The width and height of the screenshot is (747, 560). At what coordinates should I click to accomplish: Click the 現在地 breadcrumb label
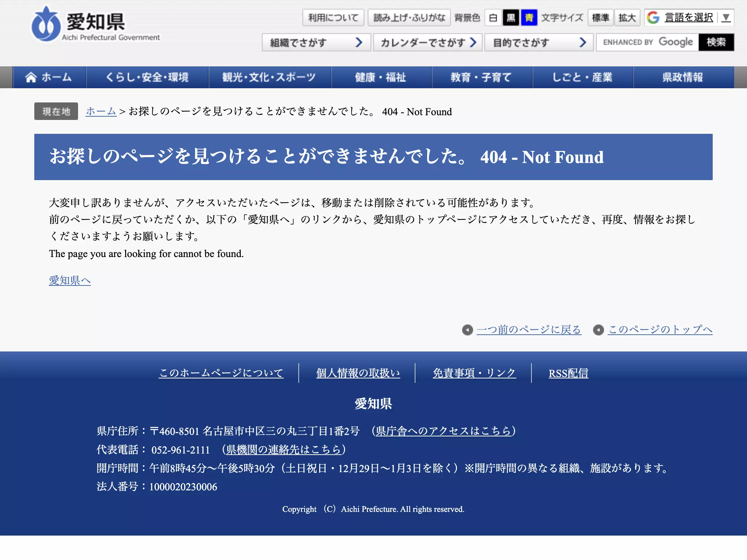(x=56, y=111)
